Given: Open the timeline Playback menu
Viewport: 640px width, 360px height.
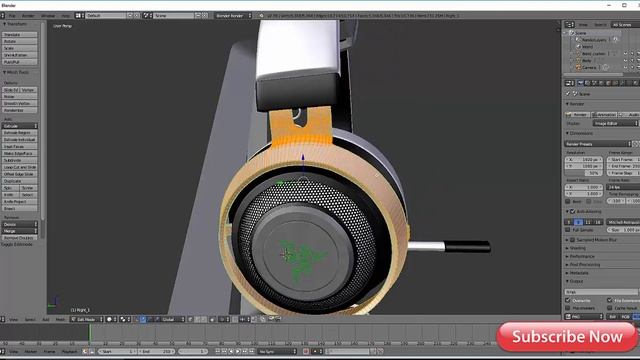Looking at the screenshot, I should [x=69, y=351].
